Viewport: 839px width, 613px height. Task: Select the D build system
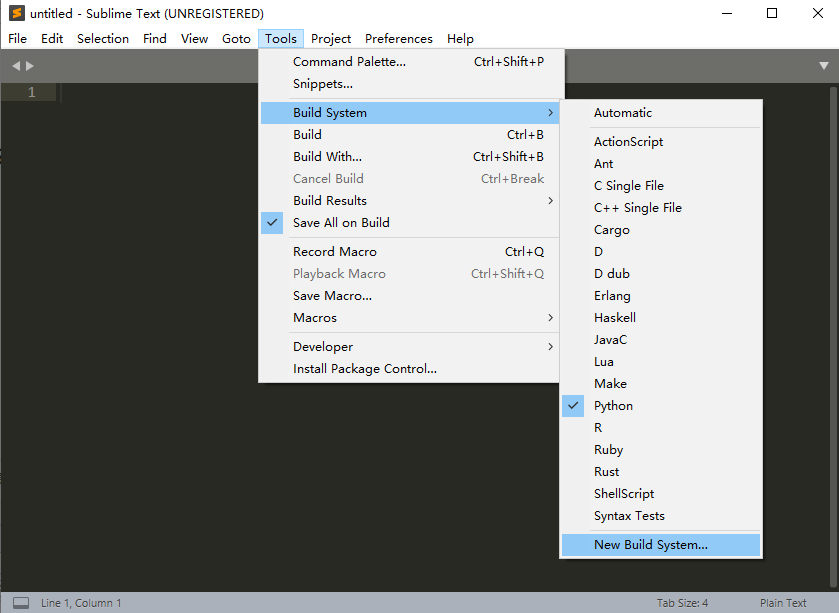[x=661, y=252]
